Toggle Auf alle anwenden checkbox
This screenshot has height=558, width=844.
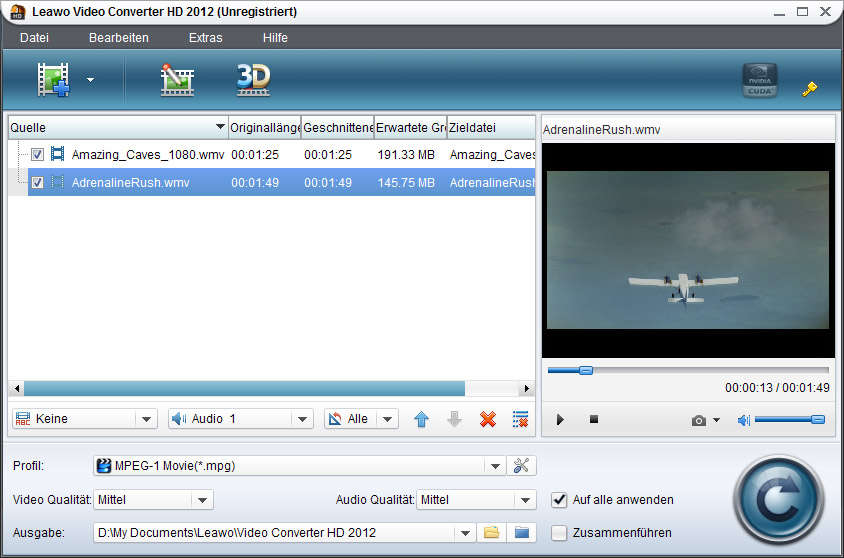559,500
